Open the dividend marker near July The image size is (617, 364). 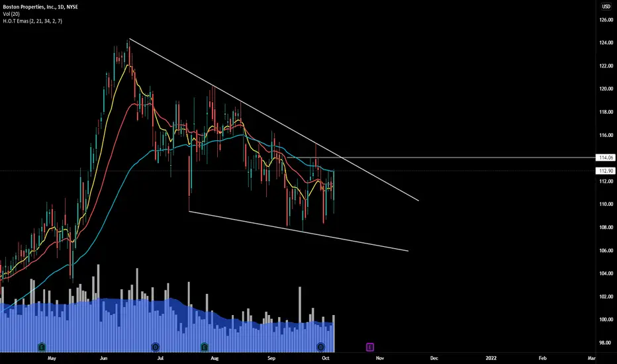156,347
